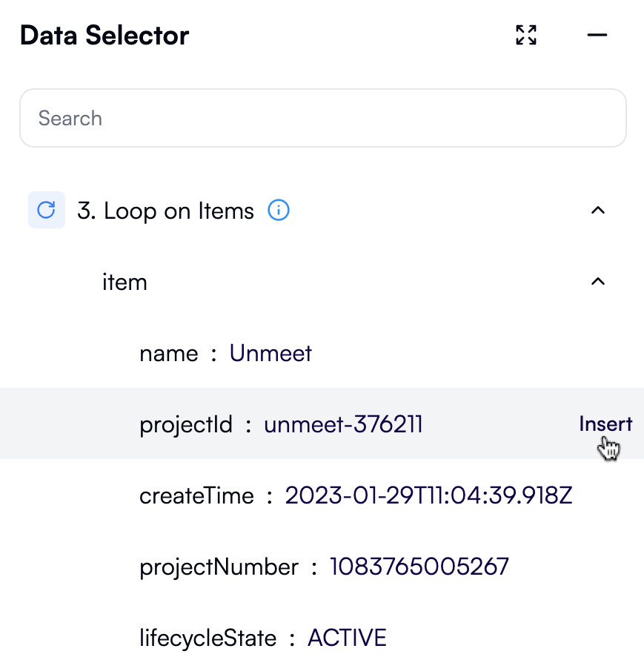Click the chevron next to item

(x=598, y=282)
